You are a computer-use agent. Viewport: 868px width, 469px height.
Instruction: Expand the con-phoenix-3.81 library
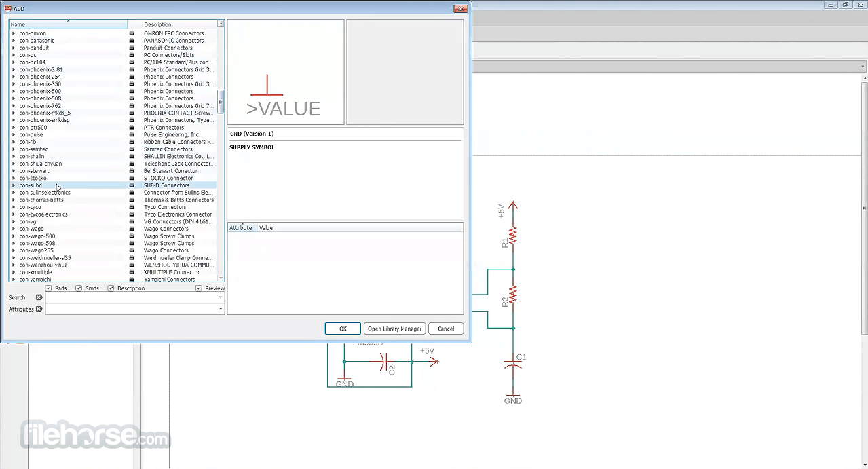[x=14, y=69]
